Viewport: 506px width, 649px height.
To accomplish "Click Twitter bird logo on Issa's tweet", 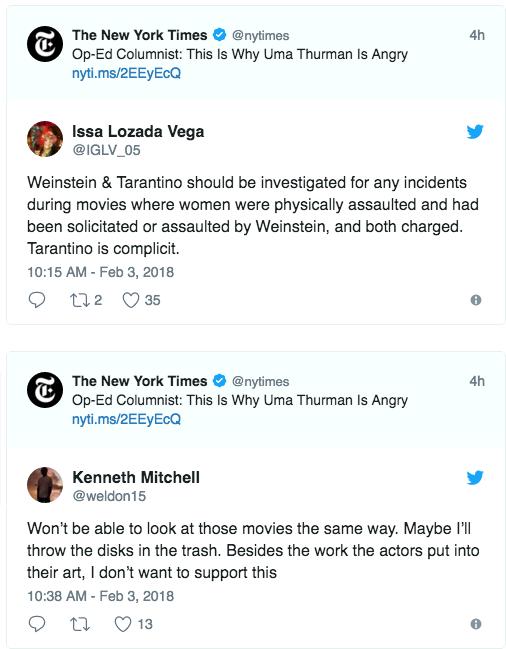I will pyautogui.click(x=475, y=132).
